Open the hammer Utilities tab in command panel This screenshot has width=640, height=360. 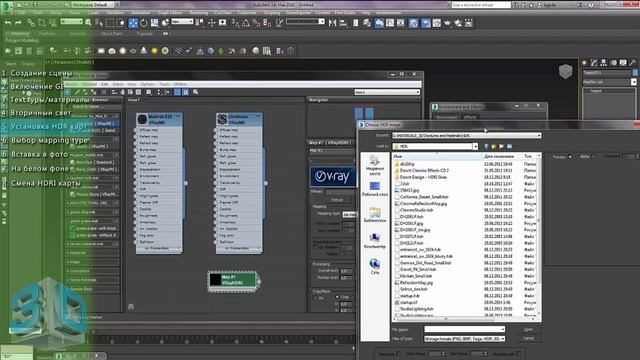[633, 62]
